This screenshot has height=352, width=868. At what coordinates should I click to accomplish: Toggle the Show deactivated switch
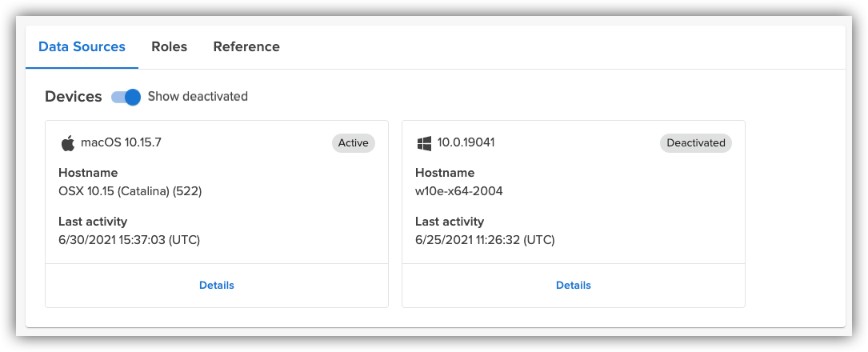click(x=126, y=97)
